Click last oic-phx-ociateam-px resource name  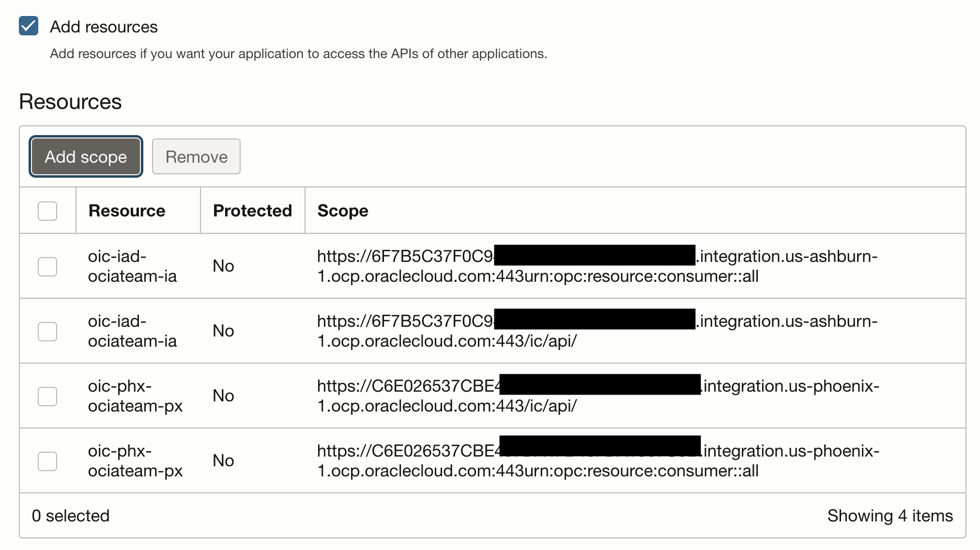coord(135,461)
